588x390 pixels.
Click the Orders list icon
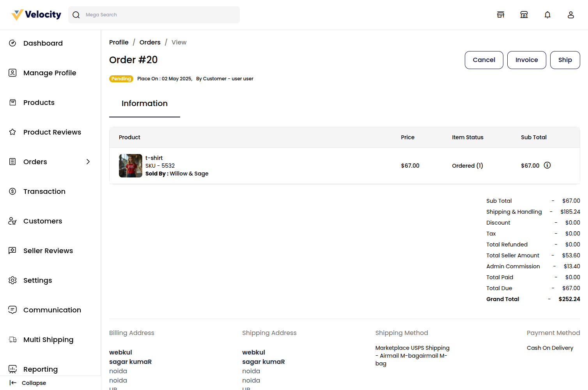click(x=12, y=162)
